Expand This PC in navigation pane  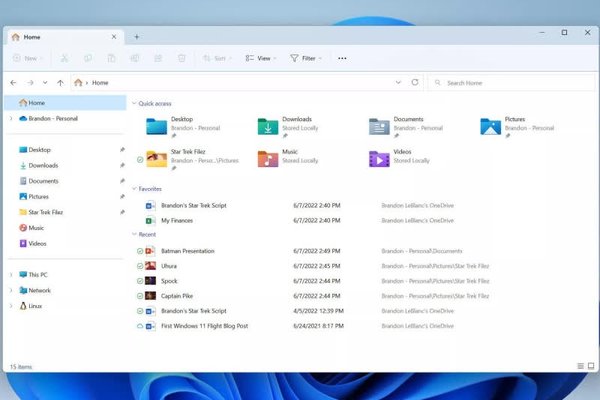point(11,275)
